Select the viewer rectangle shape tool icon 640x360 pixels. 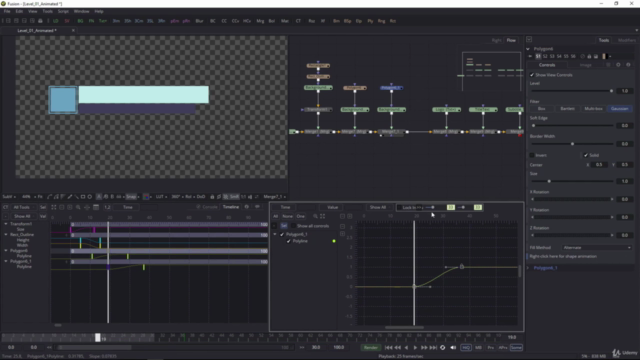click(83, 197)
